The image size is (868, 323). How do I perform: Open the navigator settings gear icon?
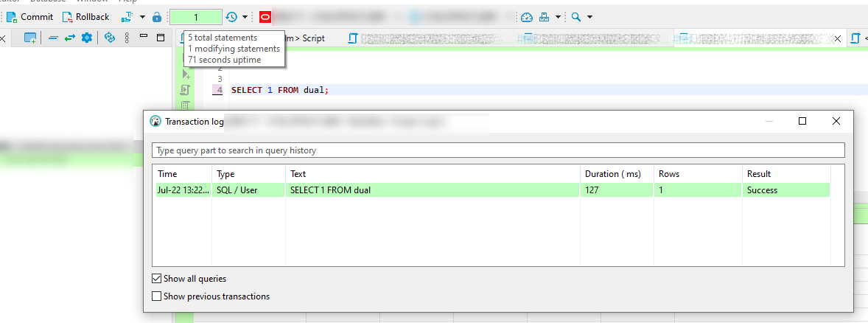[x=87, y=38]
